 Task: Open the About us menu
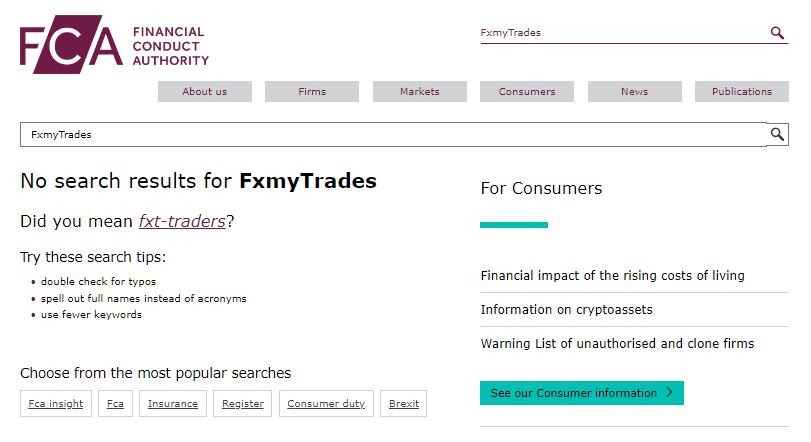[x=205, y=92]
